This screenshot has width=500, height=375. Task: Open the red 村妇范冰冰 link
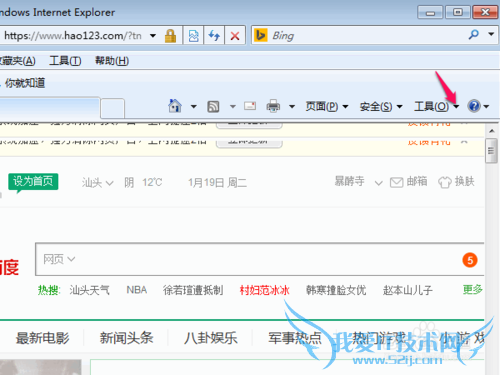click(265, 290)
